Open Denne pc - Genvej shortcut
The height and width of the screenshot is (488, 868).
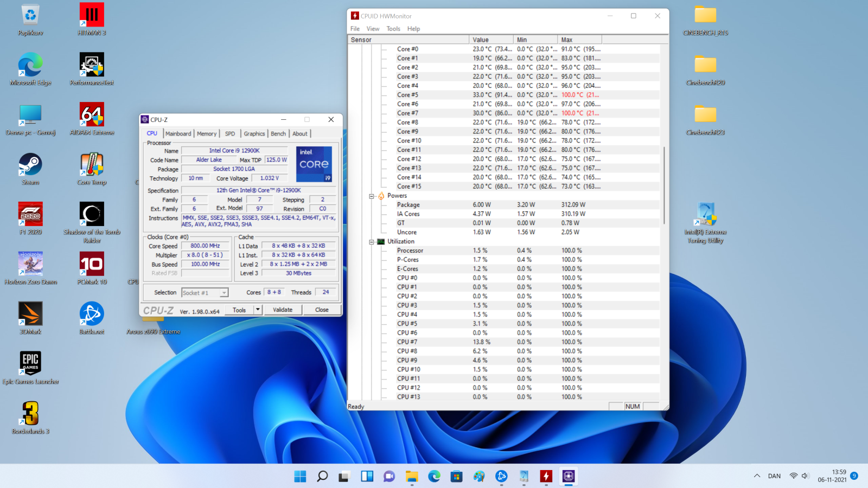[x=30, y=119]
